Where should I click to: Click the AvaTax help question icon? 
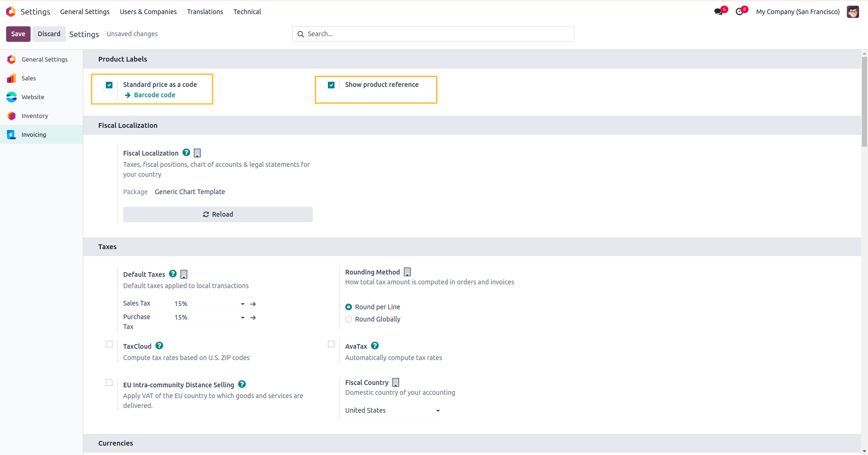coord(375,346)
